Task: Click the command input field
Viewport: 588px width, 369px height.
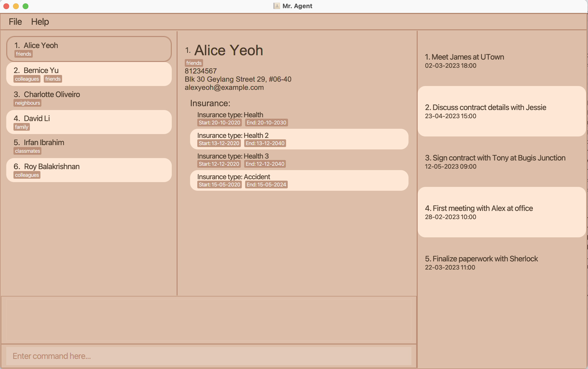Action: [209, 356]
